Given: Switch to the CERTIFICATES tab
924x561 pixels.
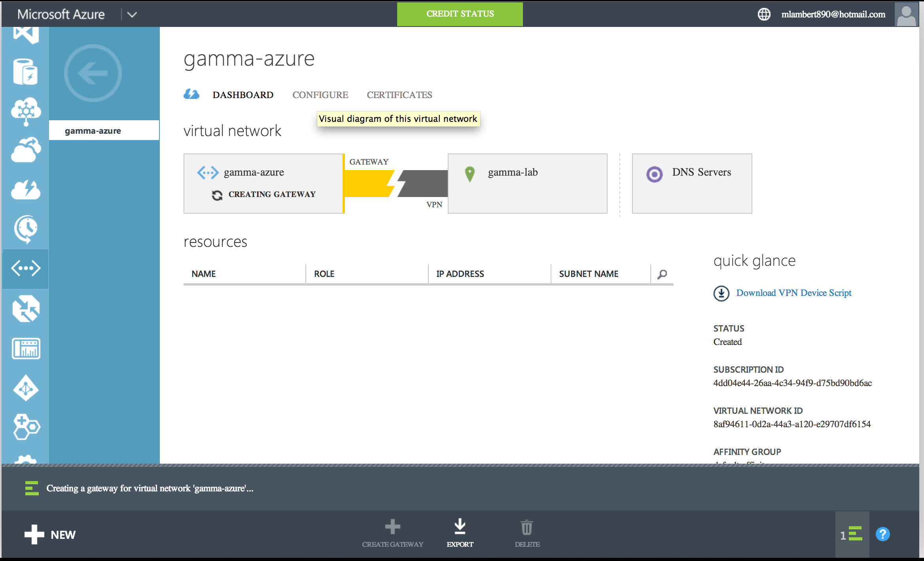Looking at the screenshot, I should (399, 95).
